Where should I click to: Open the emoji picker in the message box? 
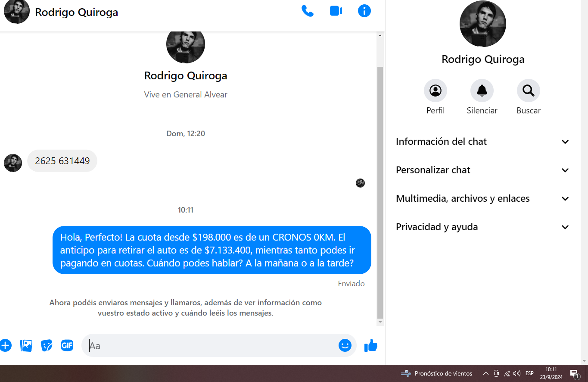coord(345,345)
